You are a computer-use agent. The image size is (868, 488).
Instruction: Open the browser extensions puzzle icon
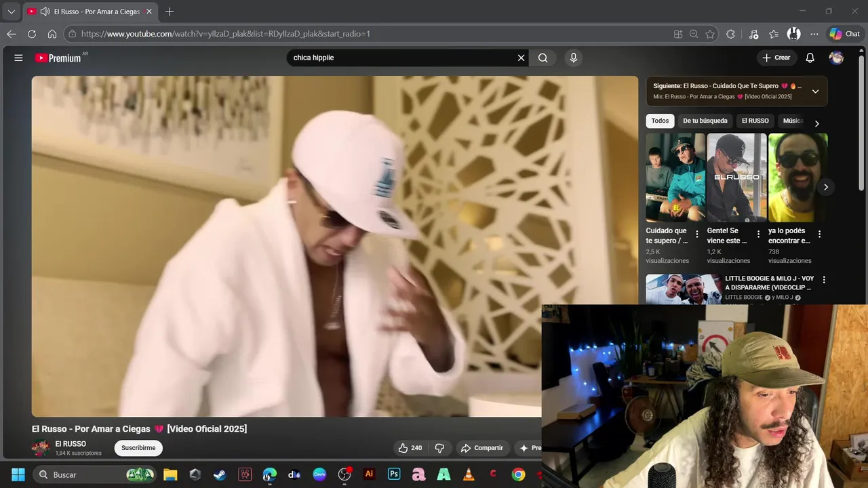(730, 34)
